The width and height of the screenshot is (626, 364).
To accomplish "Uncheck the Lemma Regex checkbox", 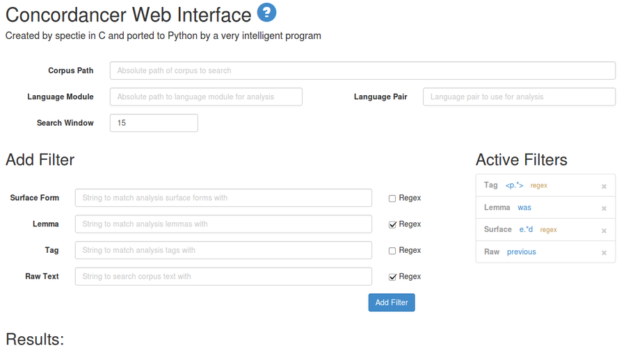I will pyautogui.click(x=392, y=225).
